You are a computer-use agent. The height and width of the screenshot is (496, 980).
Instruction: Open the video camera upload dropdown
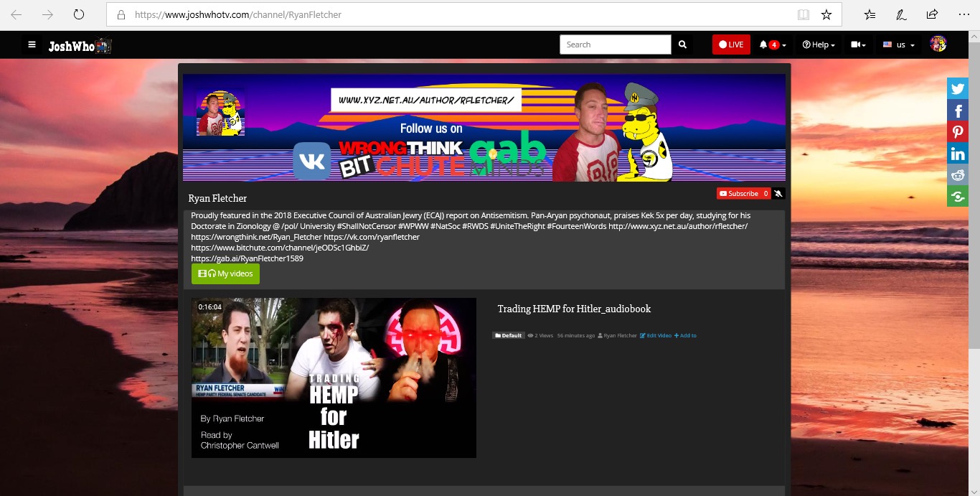[858, 45]
